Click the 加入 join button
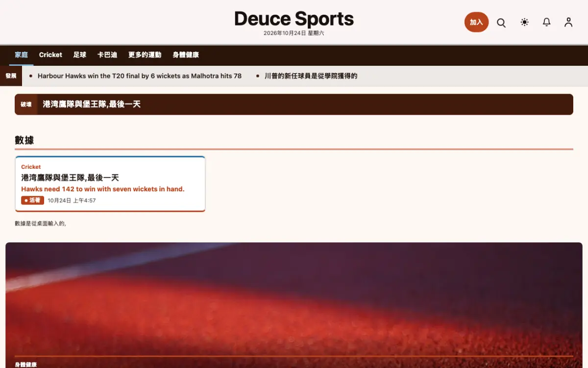Screen dimensions: 588x368 (476, 22)
